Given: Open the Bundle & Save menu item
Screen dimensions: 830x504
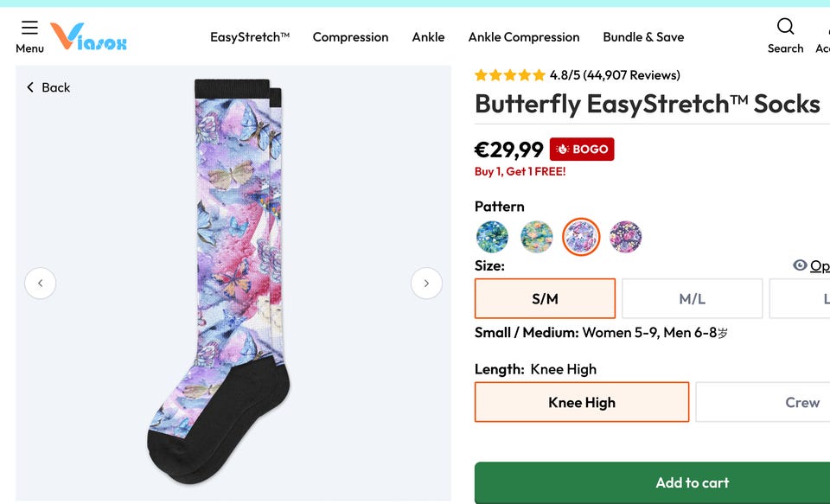Looking at the screenshot, I should (643, 37).
